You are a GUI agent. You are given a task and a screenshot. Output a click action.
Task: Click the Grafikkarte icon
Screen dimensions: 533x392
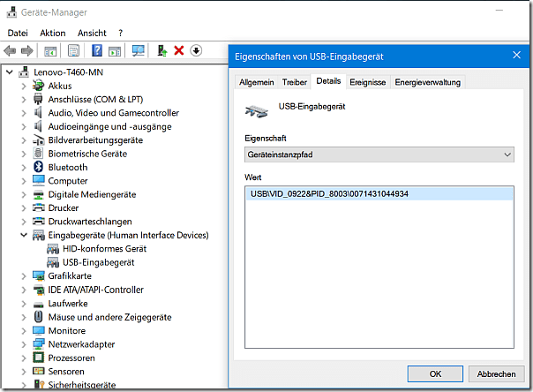(x=39, y=275)
